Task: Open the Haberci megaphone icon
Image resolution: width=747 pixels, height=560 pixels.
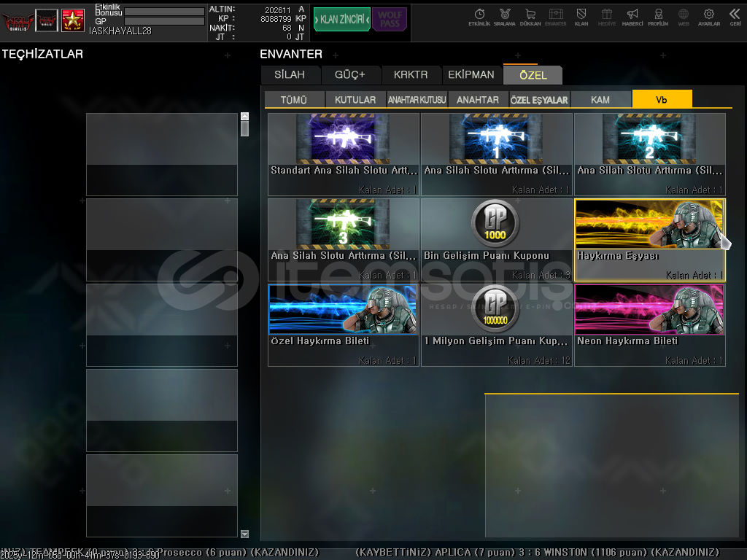Action: (x=632, y=17)
